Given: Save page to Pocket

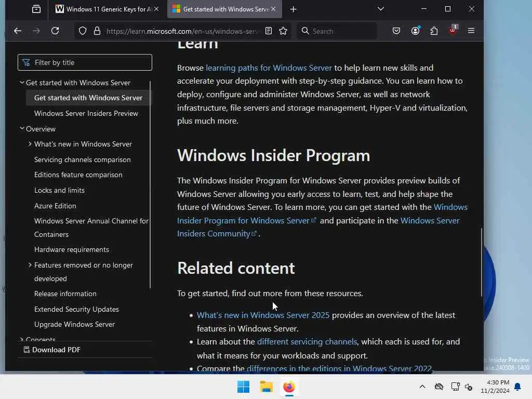Looking at the screenshot, I should (x=396, y=31).
